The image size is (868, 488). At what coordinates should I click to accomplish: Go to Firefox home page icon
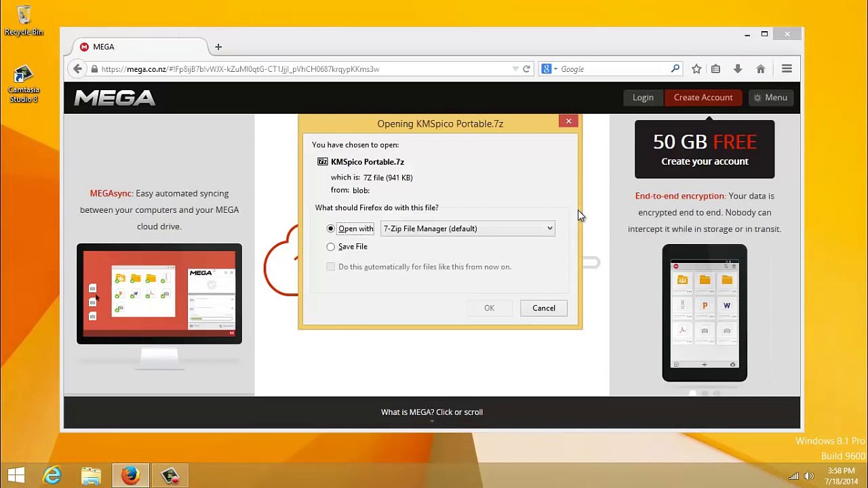761,69
